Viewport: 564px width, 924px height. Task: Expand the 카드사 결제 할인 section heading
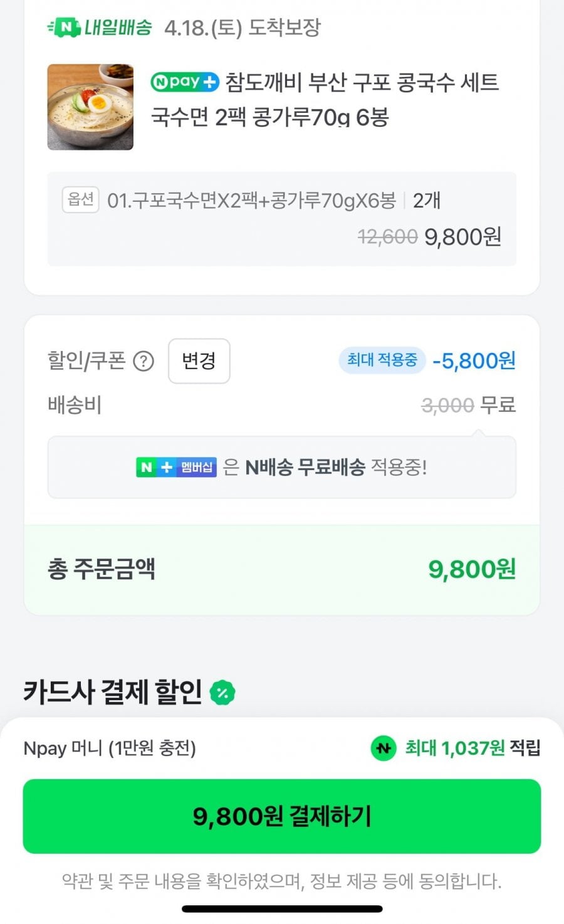pyautogui.click(x=113, y=692)
